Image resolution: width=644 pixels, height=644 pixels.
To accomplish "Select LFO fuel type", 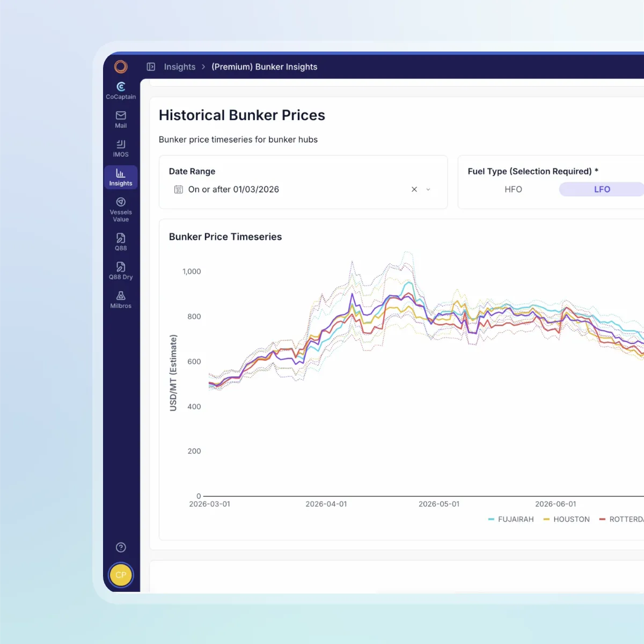I will pos(602,189).
